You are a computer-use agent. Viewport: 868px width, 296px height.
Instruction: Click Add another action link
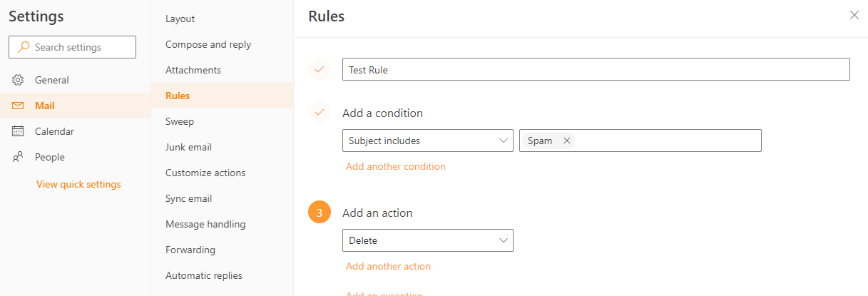388,266
